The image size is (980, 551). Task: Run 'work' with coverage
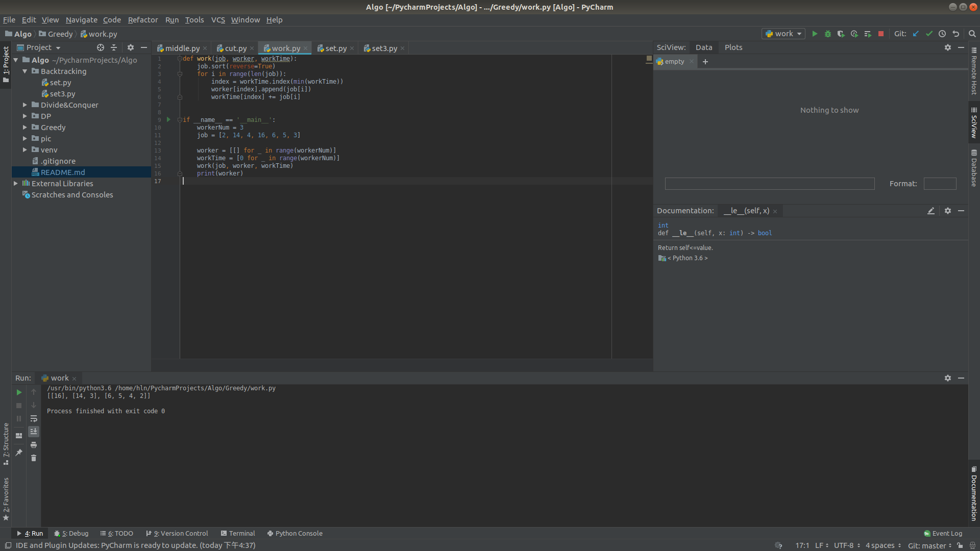point(841,34)
